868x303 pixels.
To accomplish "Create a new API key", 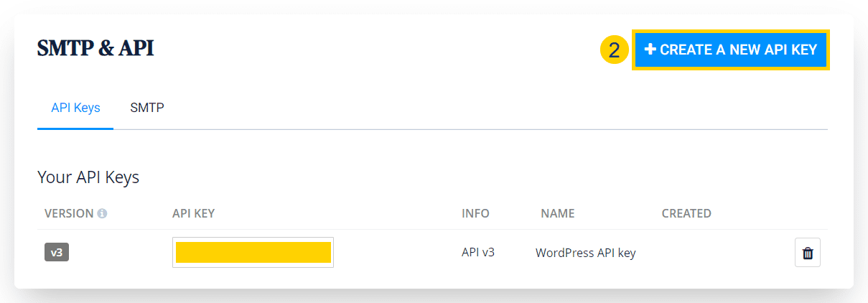I will tap(731, 50).
